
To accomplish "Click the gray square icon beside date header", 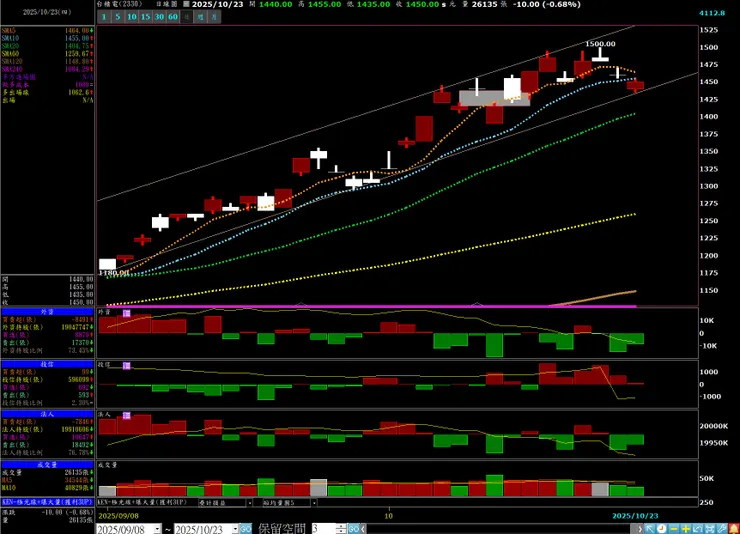I will [x=186, y=4].
